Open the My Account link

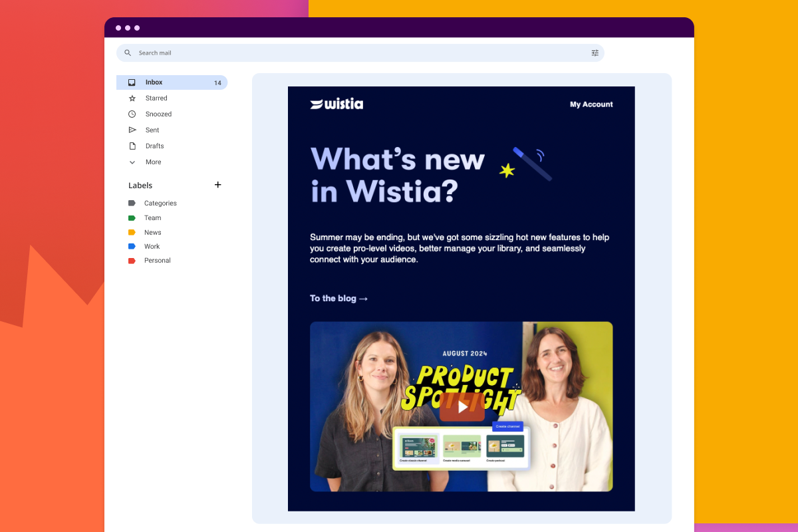(591, 104)
